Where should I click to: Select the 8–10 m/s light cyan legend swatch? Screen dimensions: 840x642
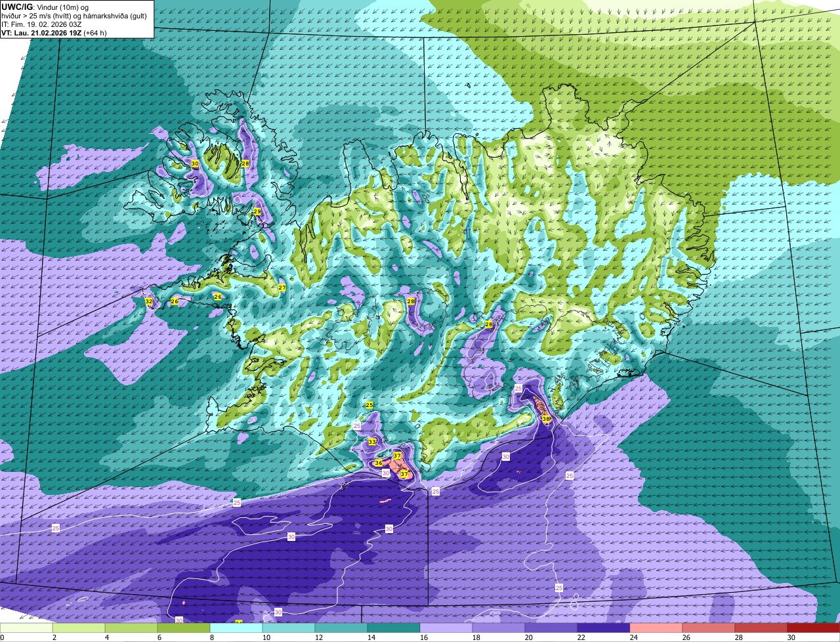(x=236, y=628)
